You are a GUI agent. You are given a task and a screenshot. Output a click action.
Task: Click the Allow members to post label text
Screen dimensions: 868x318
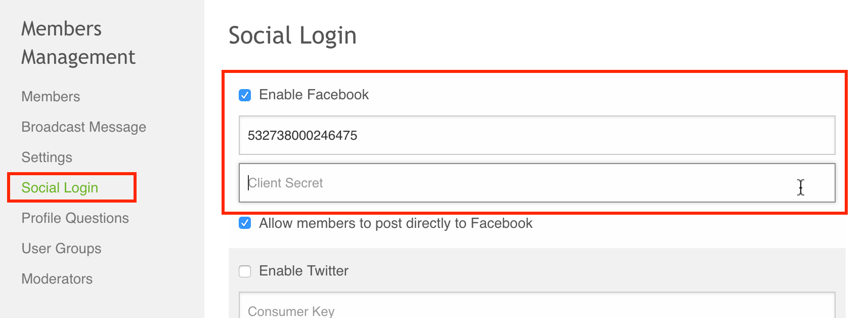click(x=396, y=223)
